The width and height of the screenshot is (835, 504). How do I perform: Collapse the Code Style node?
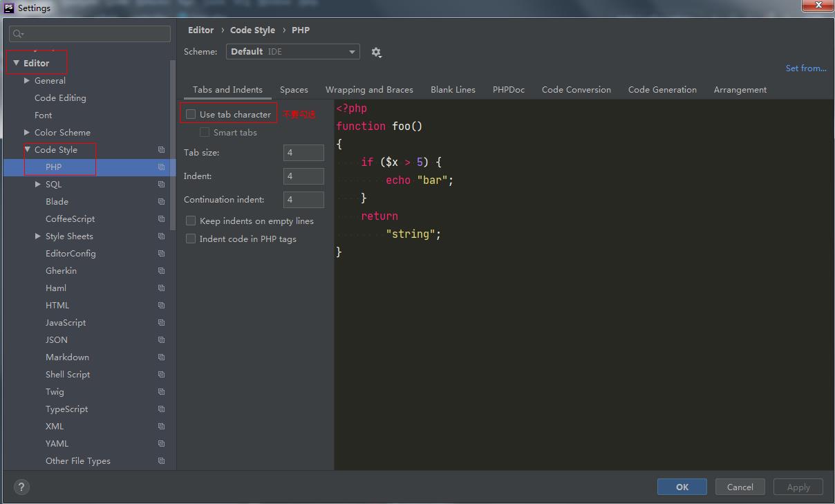[28, 150]
